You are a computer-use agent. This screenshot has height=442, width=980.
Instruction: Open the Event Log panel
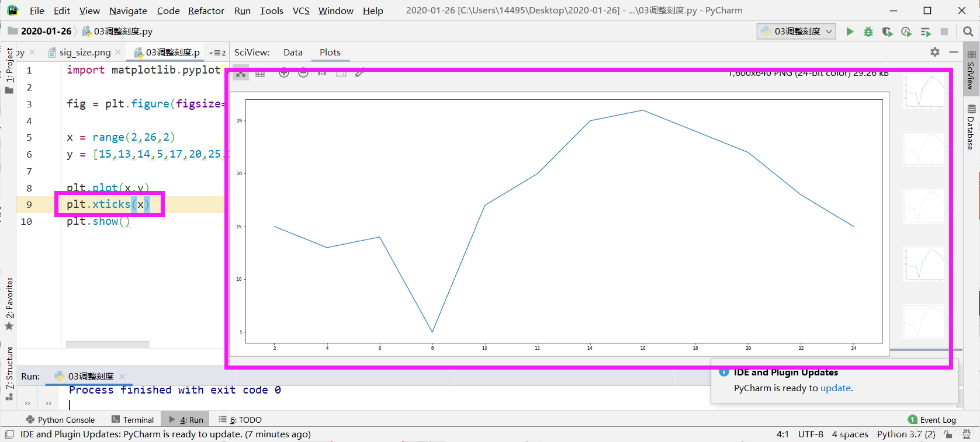[932, 419]
